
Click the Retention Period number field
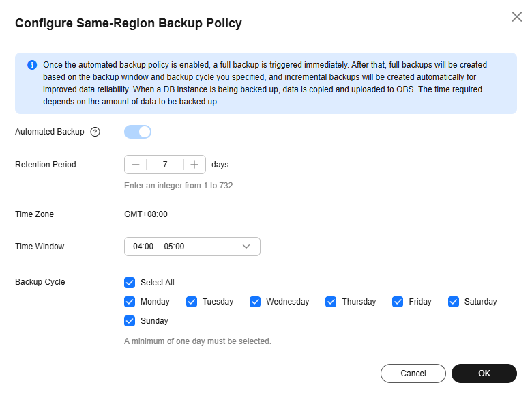(165, 165)
